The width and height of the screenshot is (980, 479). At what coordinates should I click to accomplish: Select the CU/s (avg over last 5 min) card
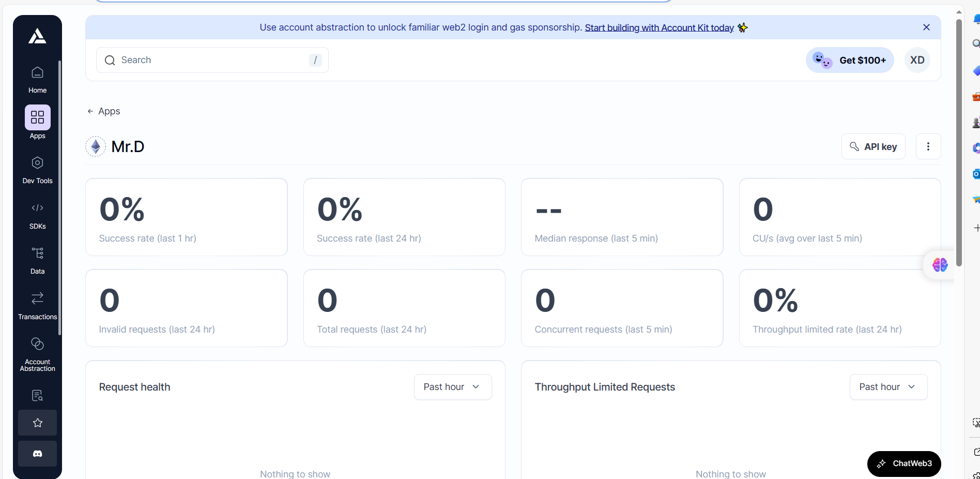coord(840,217)
